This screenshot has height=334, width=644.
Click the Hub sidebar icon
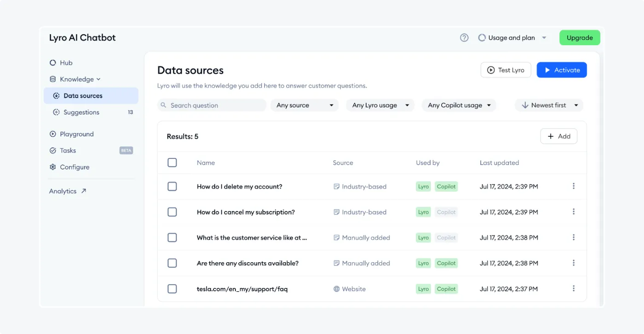tap(53, 63)
